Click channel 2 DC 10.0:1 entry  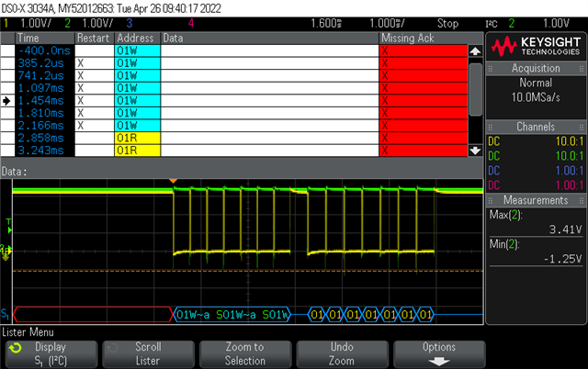pyautogui.click(x=536, y=156)
